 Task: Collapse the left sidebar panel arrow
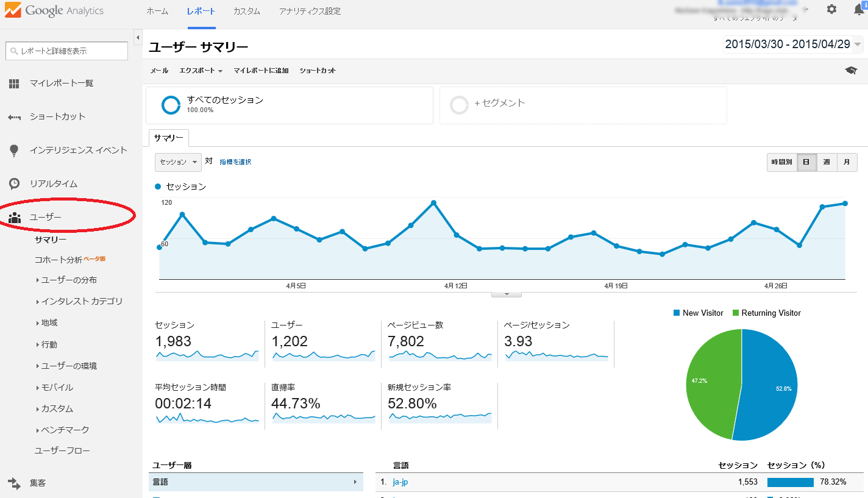pyautogui.click(x=137, y=38)
